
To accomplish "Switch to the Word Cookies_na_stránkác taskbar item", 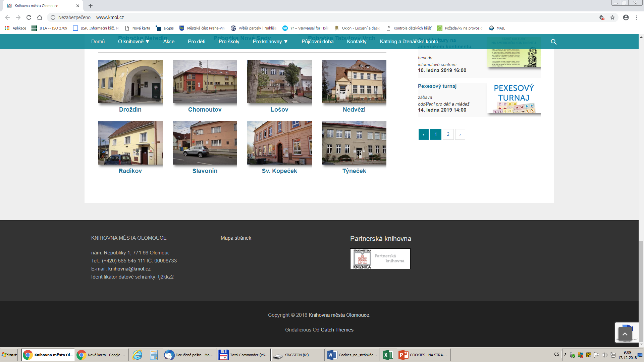I will point(352,355).
